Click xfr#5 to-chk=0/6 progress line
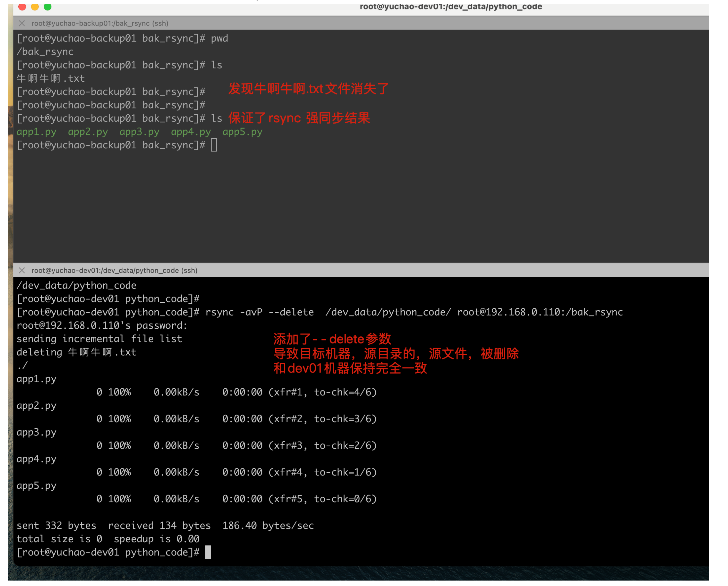 click(322, 499)
